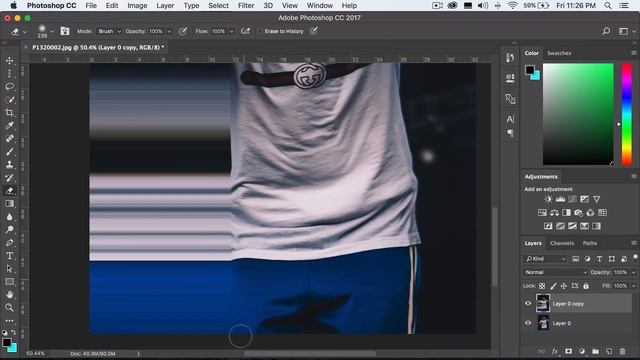Select the Brush tool in toolbar

[9, 151]
